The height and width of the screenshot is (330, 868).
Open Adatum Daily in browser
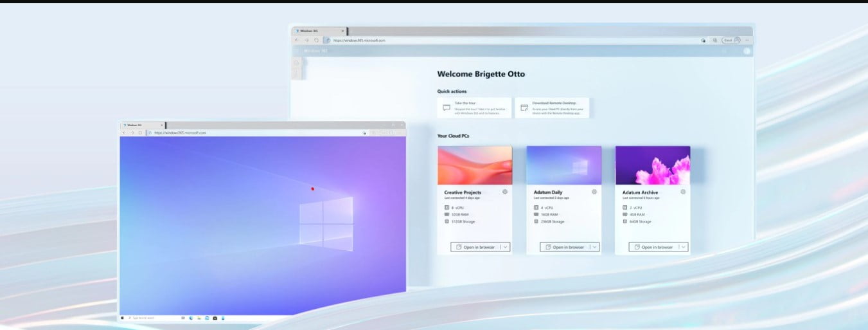[x=565, y=247]
